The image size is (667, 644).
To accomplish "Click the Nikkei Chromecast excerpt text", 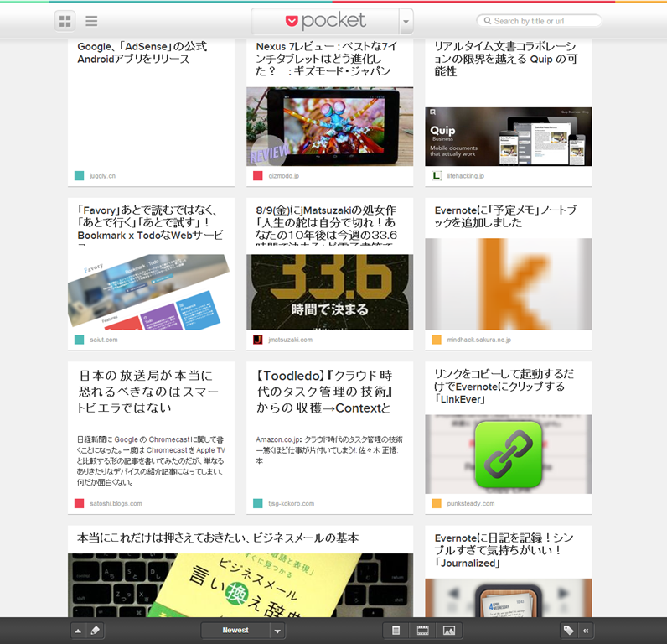I will 151,461.
